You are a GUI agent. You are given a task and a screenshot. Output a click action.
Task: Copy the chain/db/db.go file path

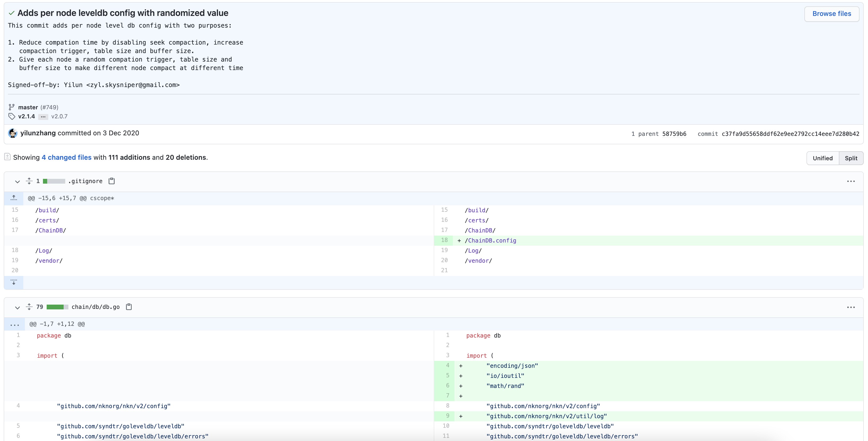[x=129, y=307]
